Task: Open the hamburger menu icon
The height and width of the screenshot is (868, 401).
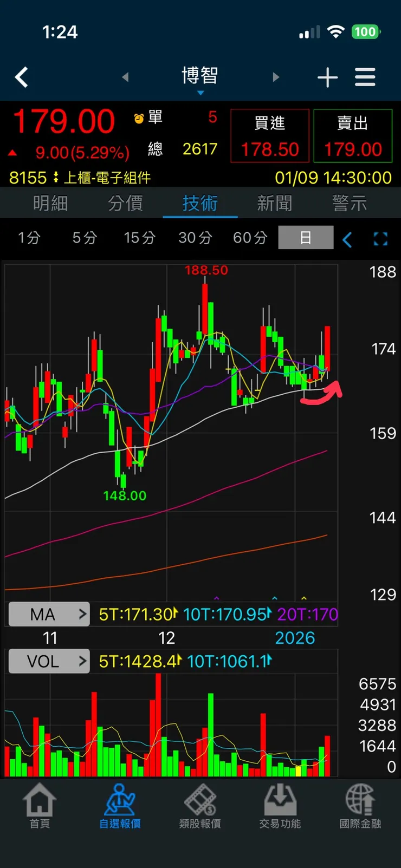Action: click(365, 77)
